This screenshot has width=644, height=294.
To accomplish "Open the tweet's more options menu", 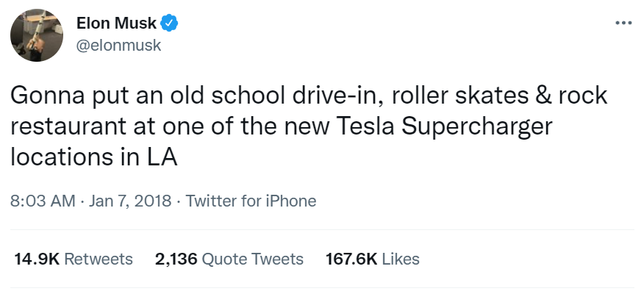I will 623,23.
